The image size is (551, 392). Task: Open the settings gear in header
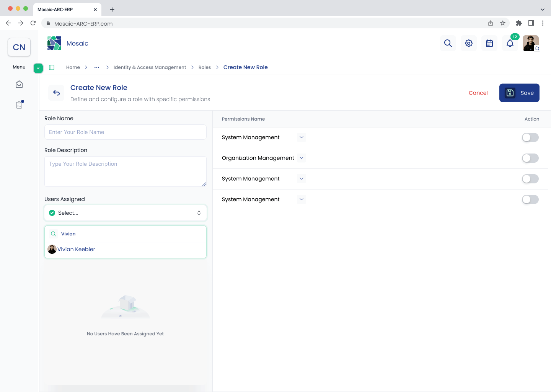coord(469,43)
